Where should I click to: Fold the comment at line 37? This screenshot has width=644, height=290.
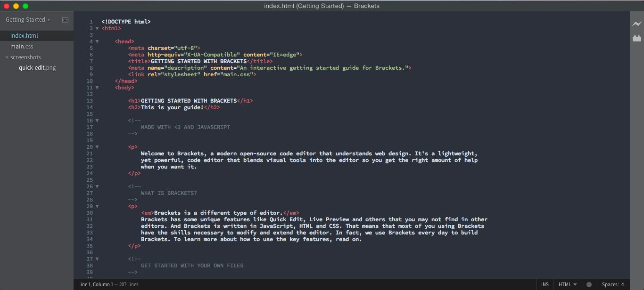pos(97,259)
